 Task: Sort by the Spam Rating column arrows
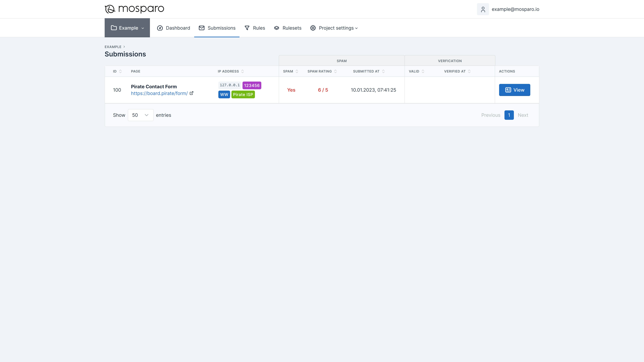click(336, 72)
